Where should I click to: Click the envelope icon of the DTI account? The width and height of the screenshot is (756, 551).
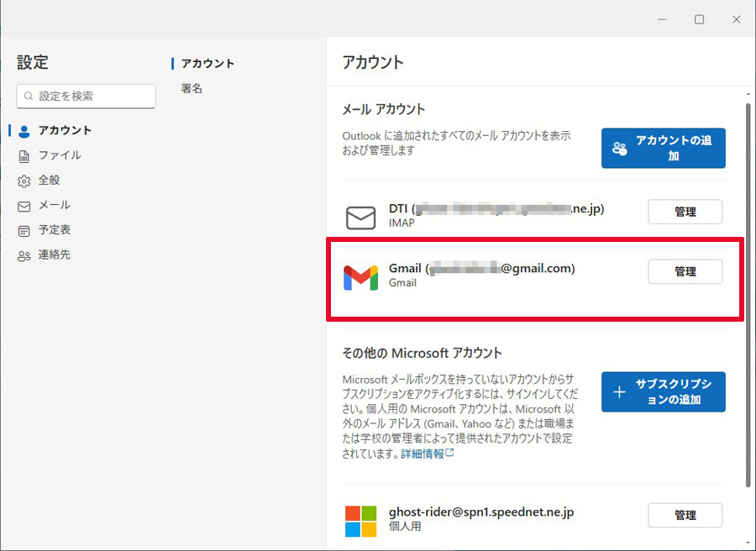click(360, 218)
